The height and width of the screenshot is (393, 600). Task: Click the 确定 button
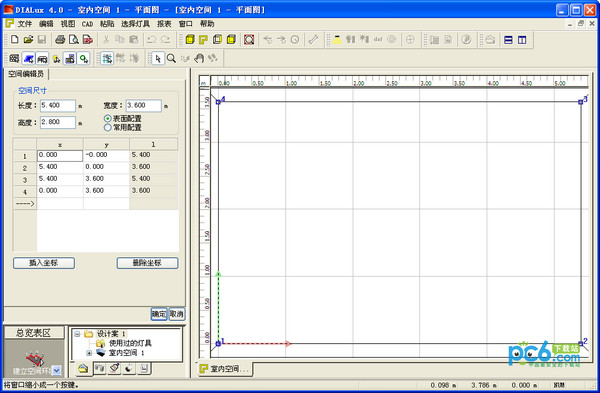159,314
